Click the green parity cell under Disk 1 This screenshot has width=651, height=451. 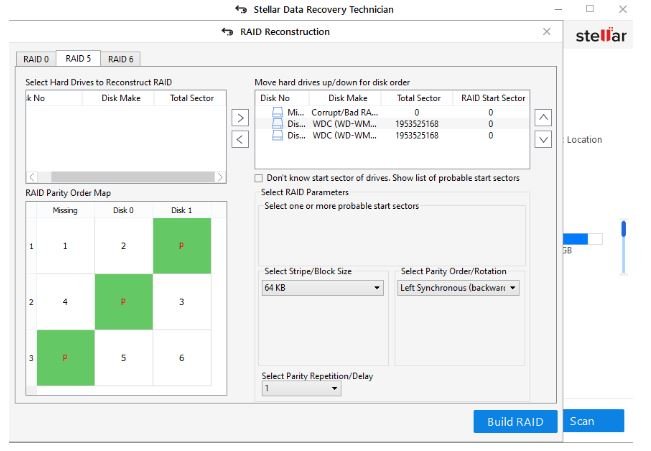click(182, 246)
